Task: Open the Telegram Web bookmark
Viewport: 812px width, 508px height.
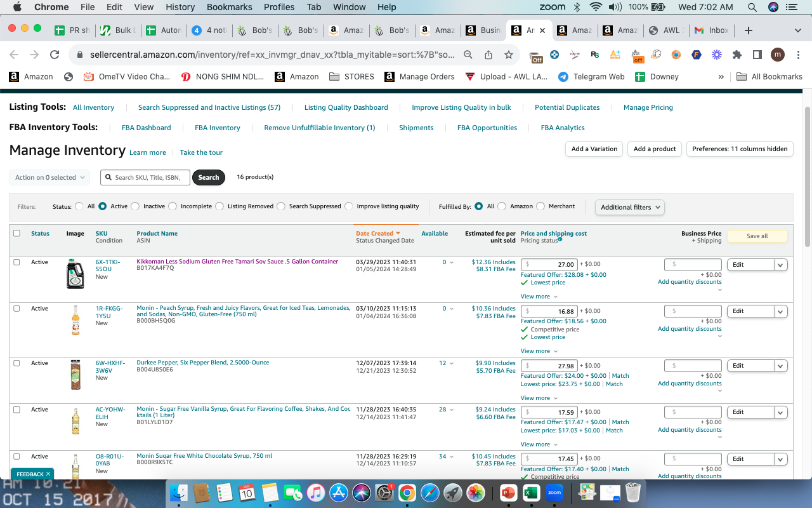Action: (591, 77)
